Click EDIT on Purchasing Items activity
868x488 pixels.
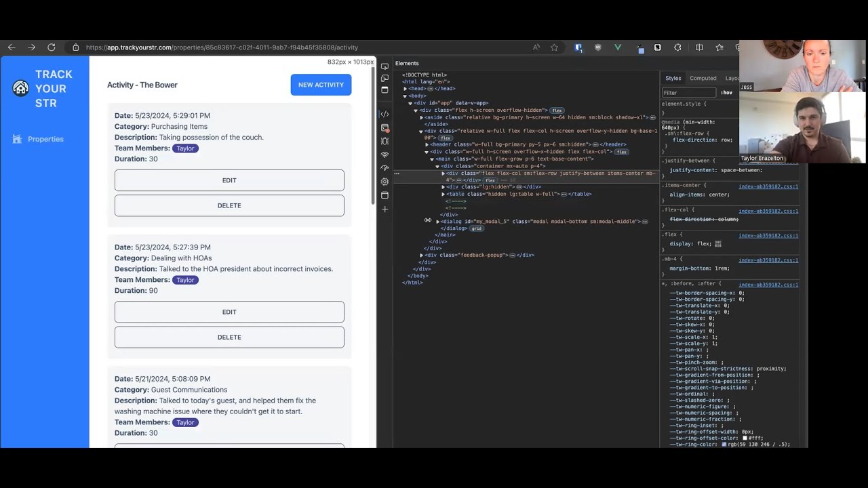[229, 180]
